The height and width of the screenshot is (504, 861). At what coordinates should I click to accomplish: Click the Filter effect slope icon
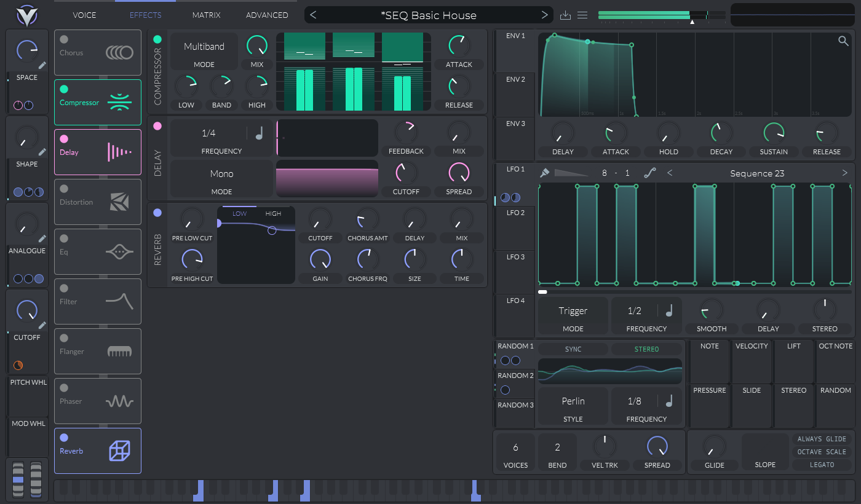[x=119, y=301]
